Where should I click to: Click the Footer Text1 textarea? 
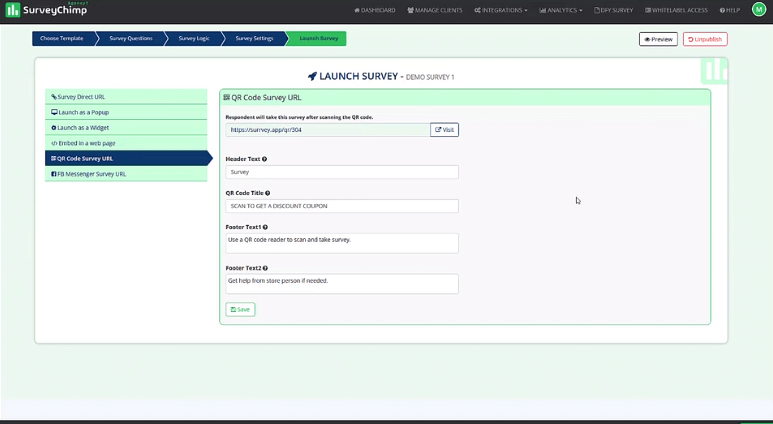click(342, 244)
